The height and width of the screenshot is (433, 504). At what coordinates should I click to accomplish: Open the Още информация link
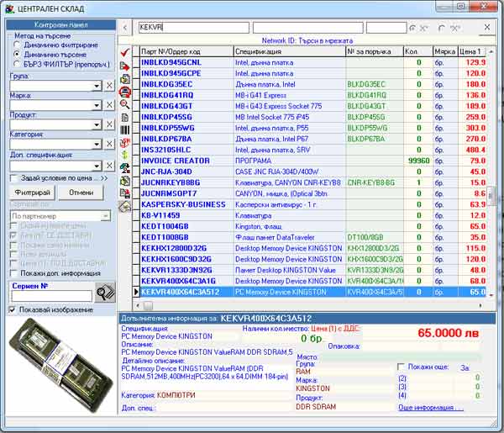click(x=430, y=407)
